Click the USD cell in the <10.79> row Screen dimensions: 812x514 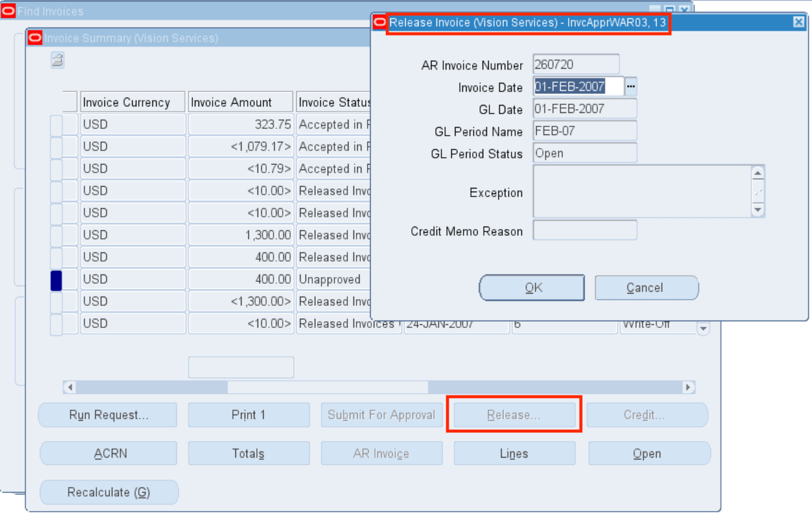[133, 169]
